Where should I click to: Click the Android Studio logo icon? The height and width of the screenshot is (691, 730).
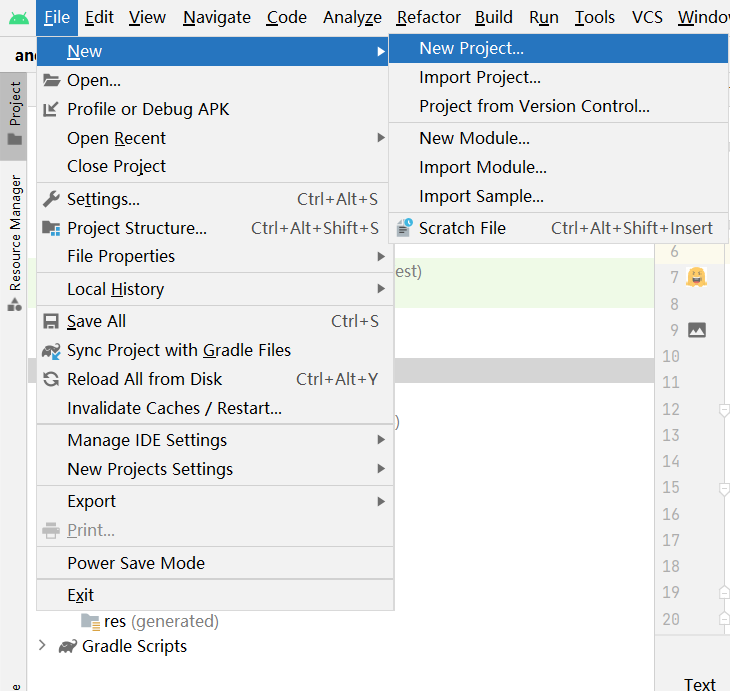(19, 18)
